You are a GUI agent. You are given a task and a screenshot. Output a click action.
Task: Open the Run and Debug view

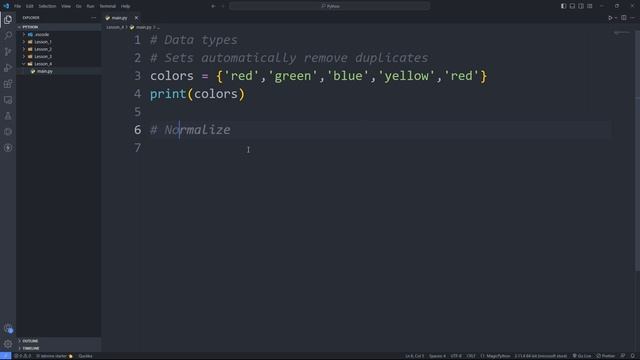8,68
